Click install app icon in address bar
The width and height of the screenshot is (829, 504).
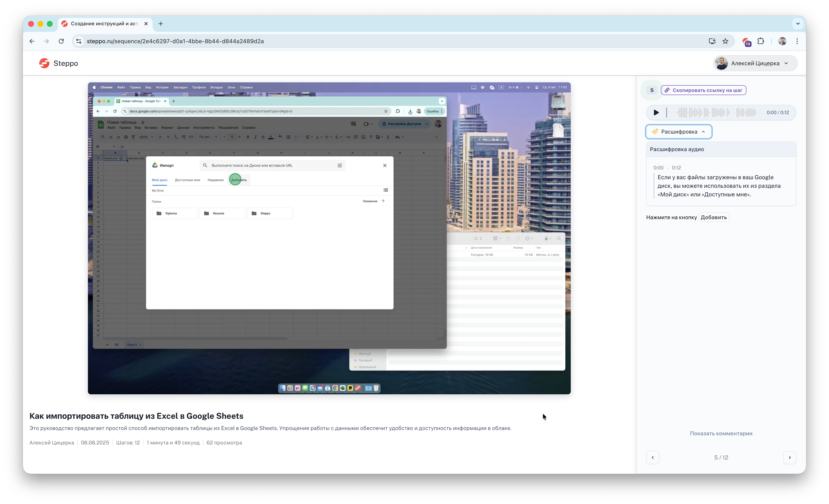[x=712, y=41]
